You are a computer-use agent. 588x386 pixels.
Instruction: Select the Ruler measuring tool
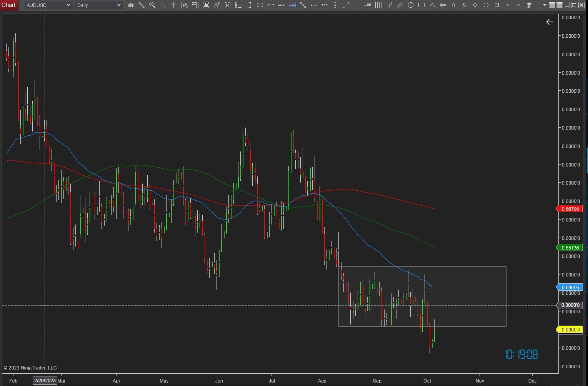(x=443, y=5)
